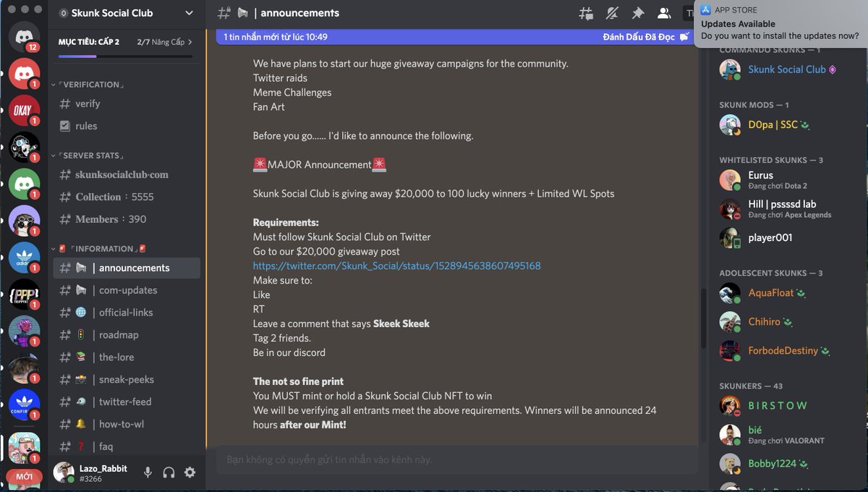Toggle microphone mute in user panel
Image resolution: width=868 pixels, height=492 pixels.
(x=148, y=472)
